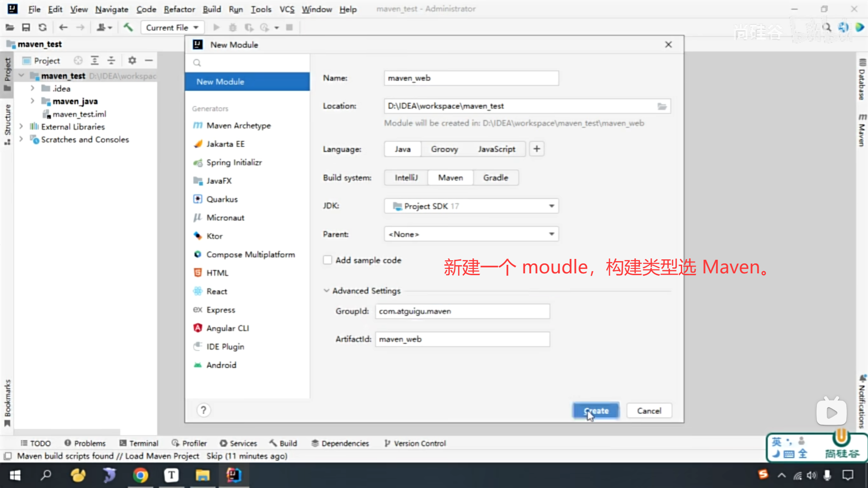Open help with question mark icon
Viewport: 868px width, 488px height.
(x=203, y=410)
